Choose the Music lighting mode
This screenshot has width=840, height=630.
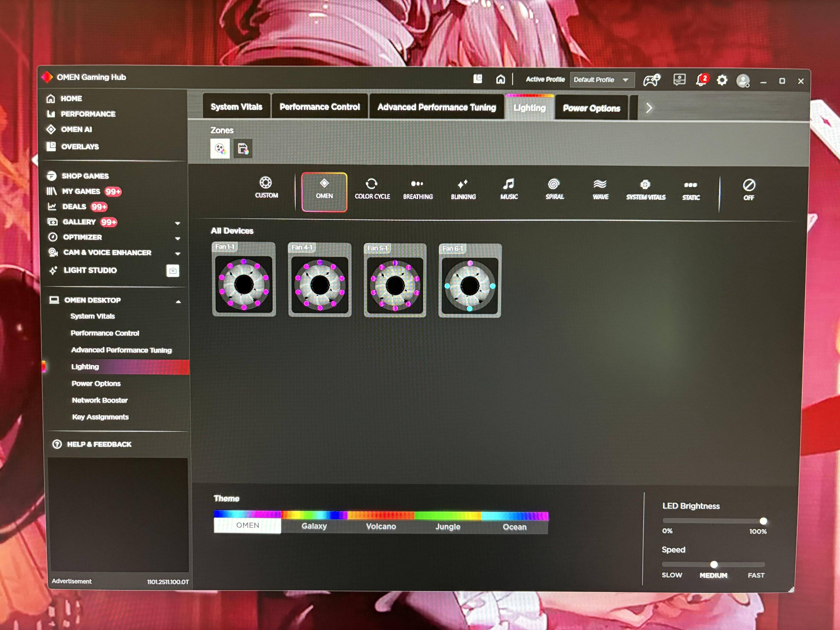[x=509, y=190]
